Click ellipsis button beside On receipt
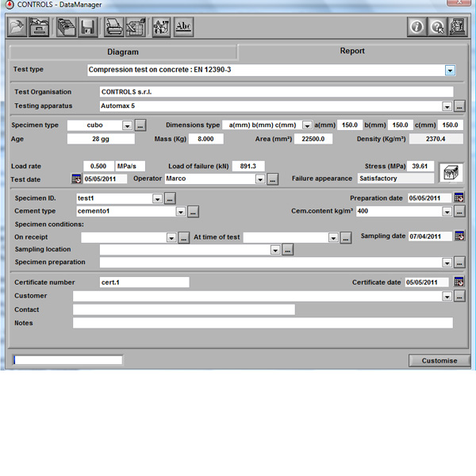This screenshot has width=476, height=476. point(184,238)
